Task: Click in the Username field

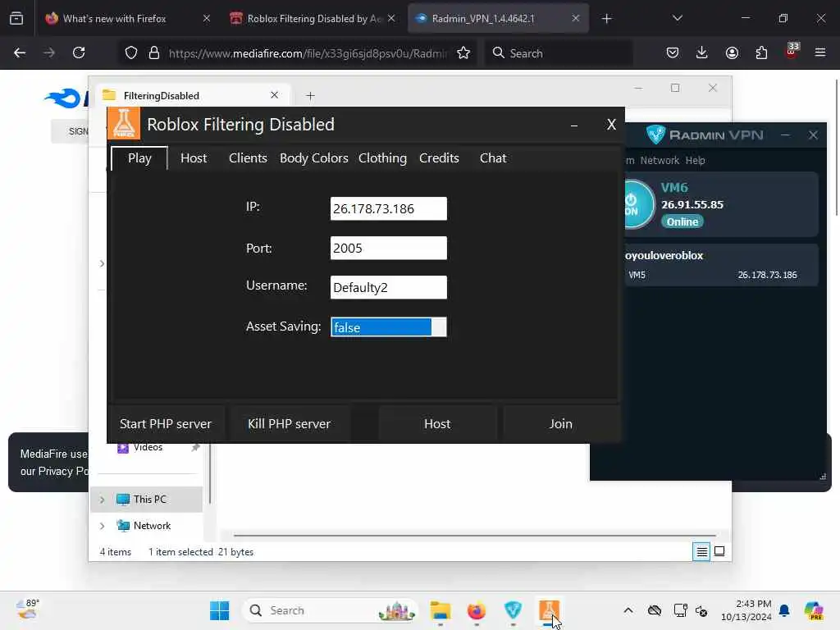Action: coord(388,287)
